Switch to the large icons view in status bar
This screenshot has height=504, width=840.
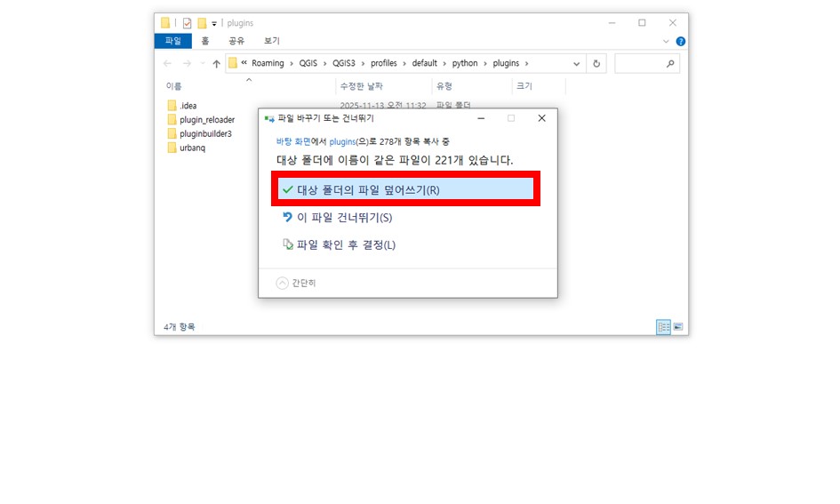678,327
